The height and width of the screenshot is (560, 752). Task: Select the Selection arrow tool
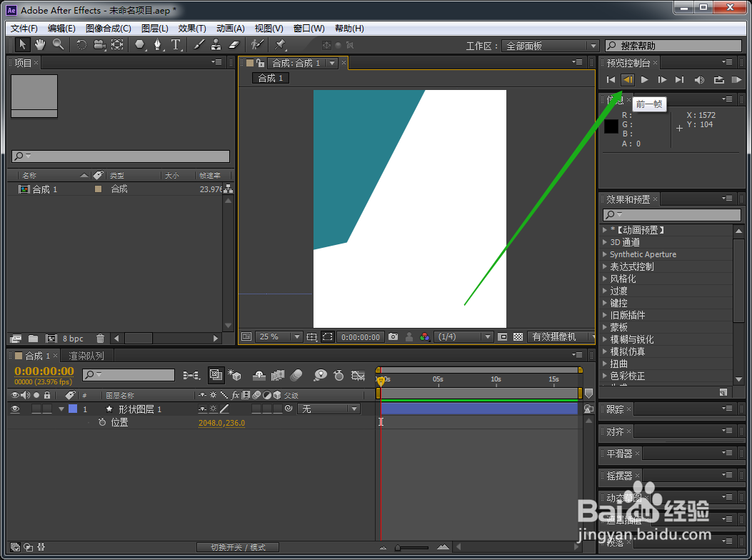[22, 44]
